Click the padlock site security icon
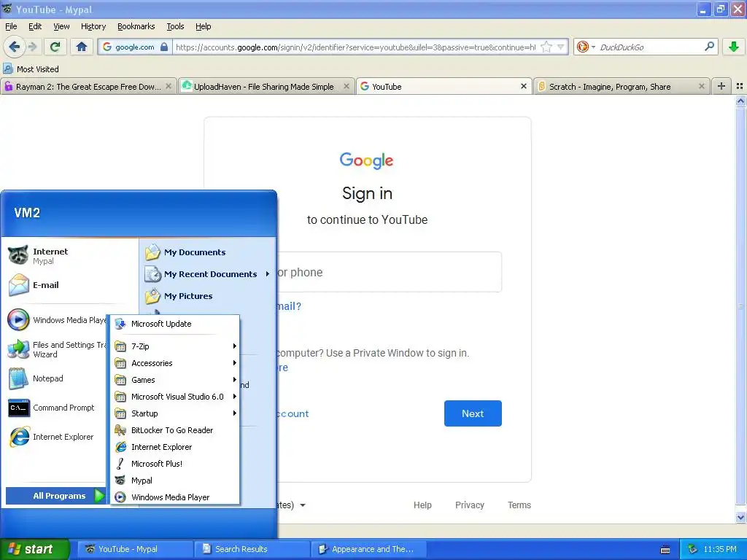Screen dimensions: 747x560 tap(164, 47)
